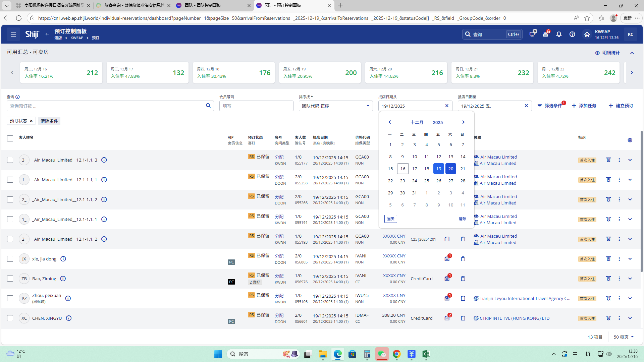Click the 当天 button in calendar
This screenshot has height=362, width=644.
coord(390,219)
